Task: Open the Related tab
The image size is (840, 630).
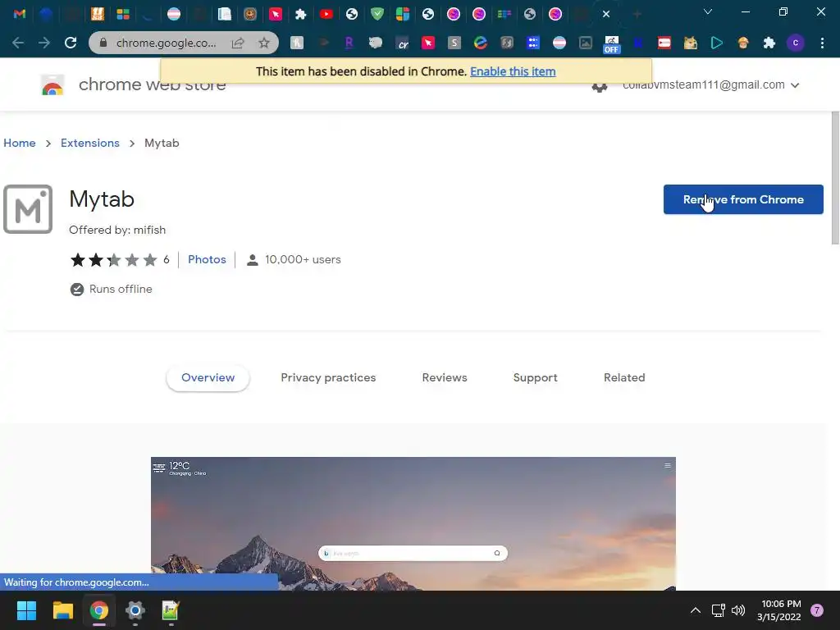Action: (624, 377)
